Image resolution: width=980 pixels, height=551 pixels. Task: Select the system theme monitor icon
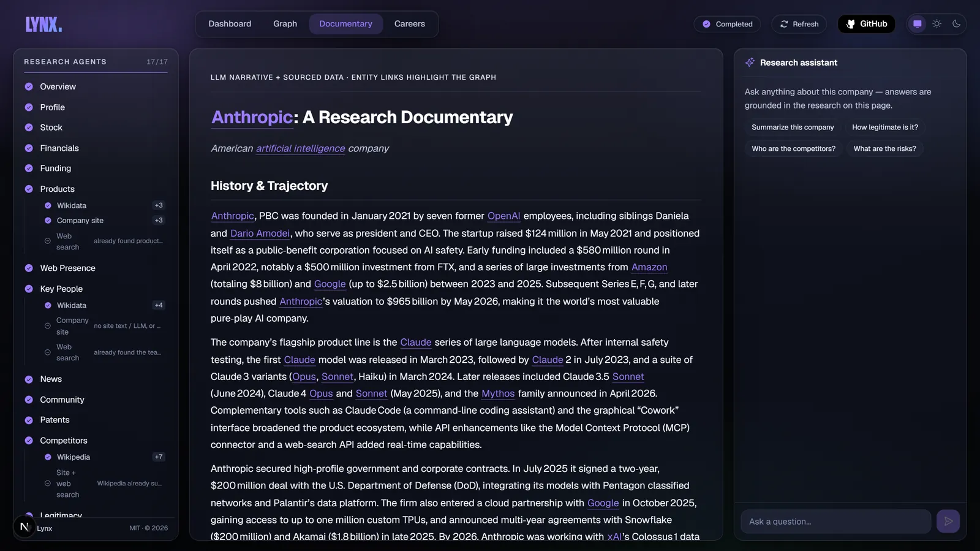[918, 24]
